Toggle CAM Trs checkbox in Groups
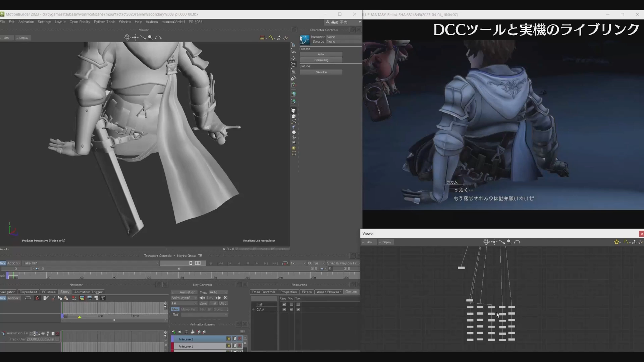The image size is (644, 362). point(298,310)
